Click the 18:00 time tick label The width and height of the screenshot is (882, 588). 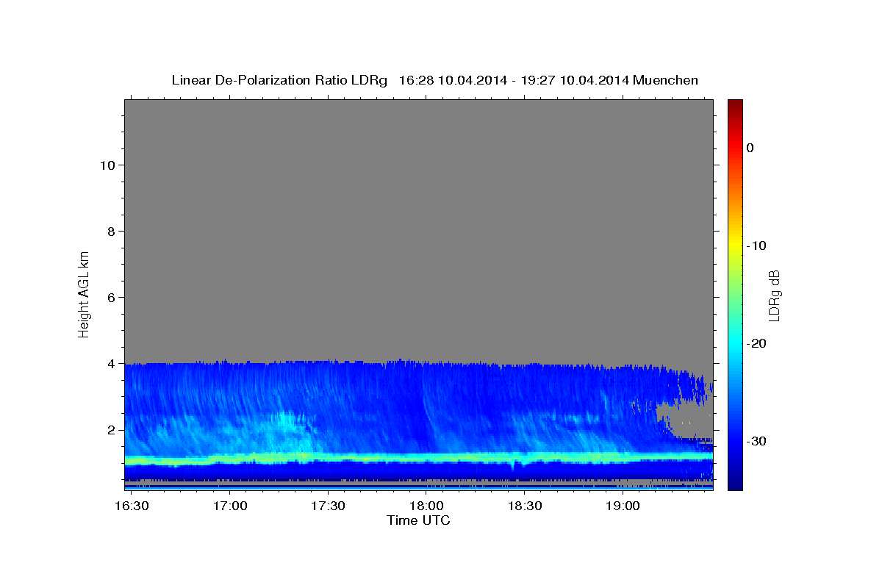coord(426,506)
